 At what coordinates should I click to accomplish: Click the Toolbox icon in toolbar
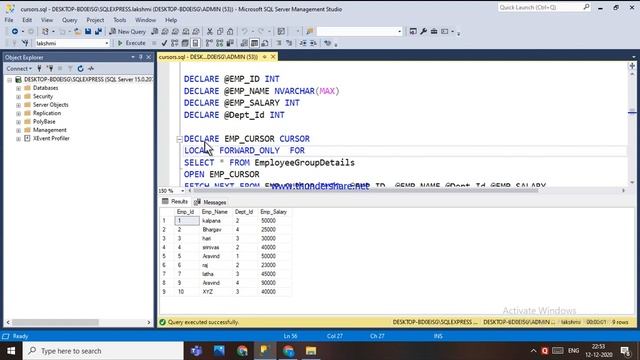pos(434,31)
